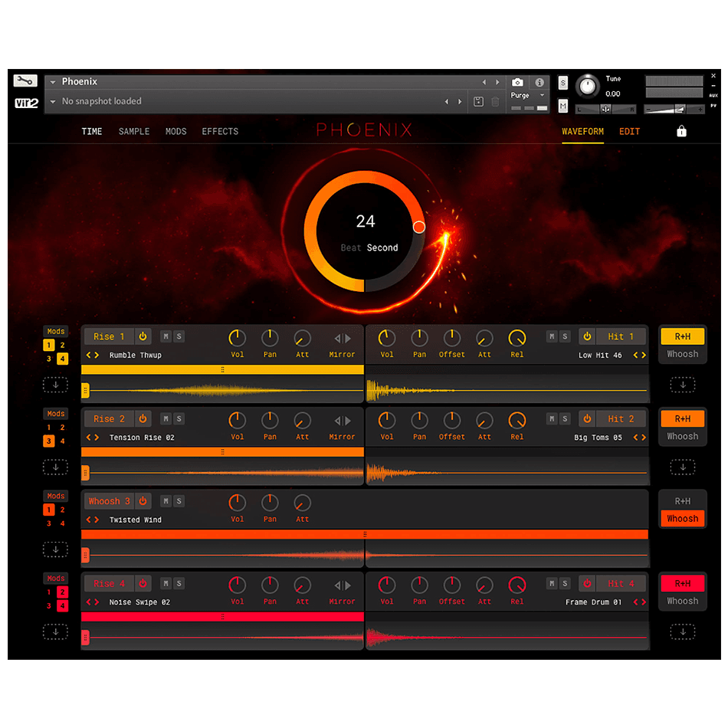Toggle Rise 4 power icon

(143, 584)
